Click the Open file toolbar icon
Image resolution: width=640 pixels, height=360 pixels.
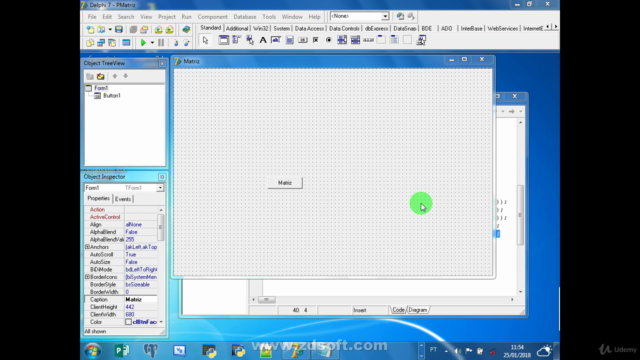click(100, 29)
